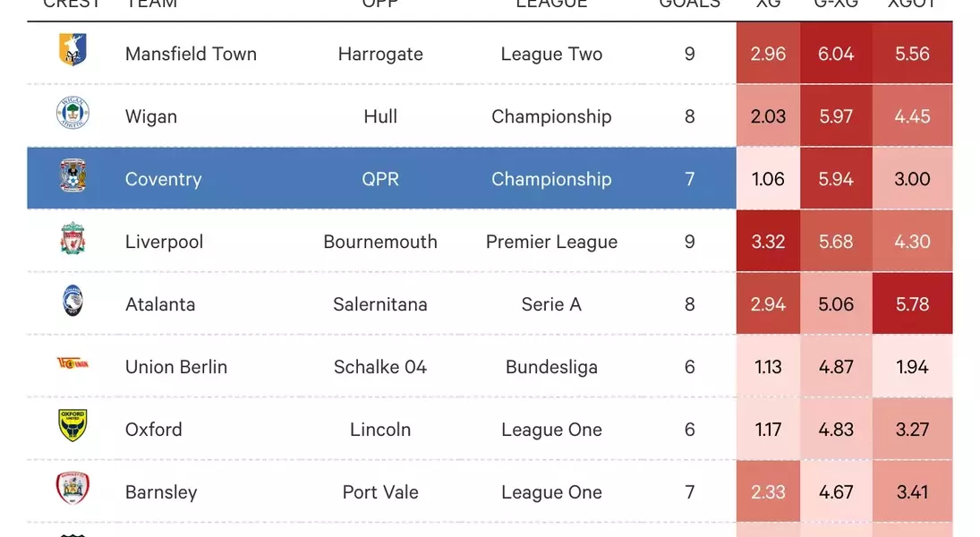
Task: Click Liverpool's 9 goals value
Action: click(x=689, y=242)
